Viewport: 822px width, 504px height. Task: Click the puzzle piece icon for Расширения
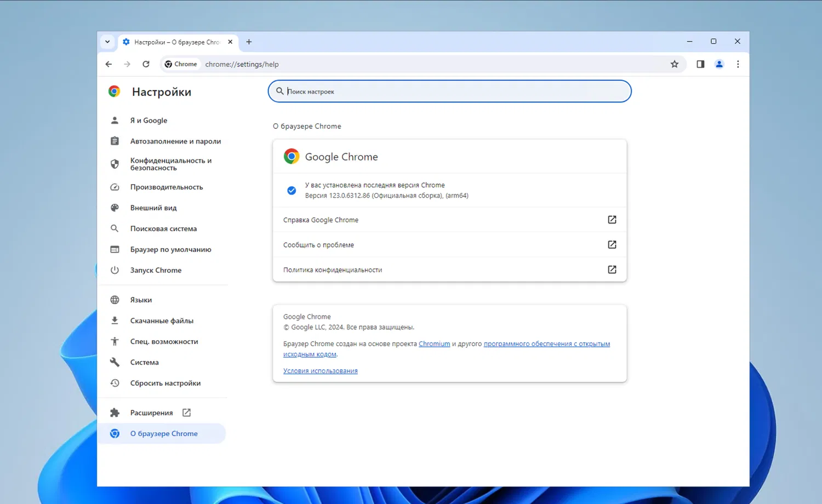point(115,413)
